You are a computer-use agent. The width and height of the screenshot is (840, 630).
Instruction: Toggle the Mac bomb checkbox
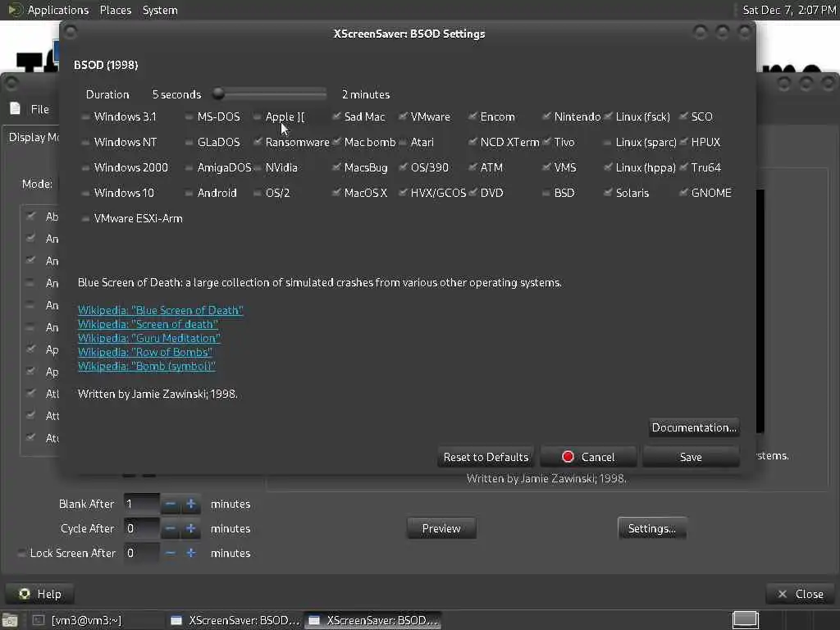click(x=336, y=143)
